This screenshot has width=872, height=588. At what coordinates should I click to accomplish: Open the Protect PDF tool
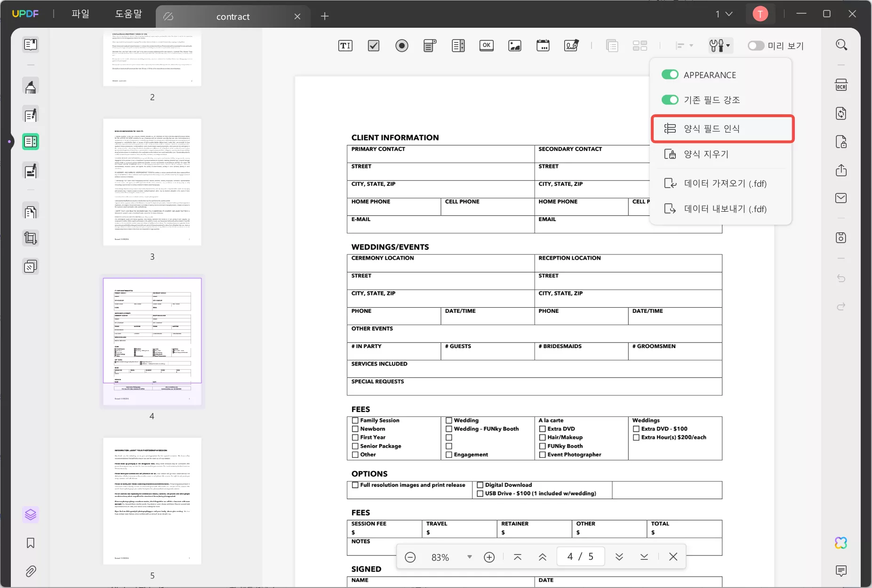click(841, 142)
